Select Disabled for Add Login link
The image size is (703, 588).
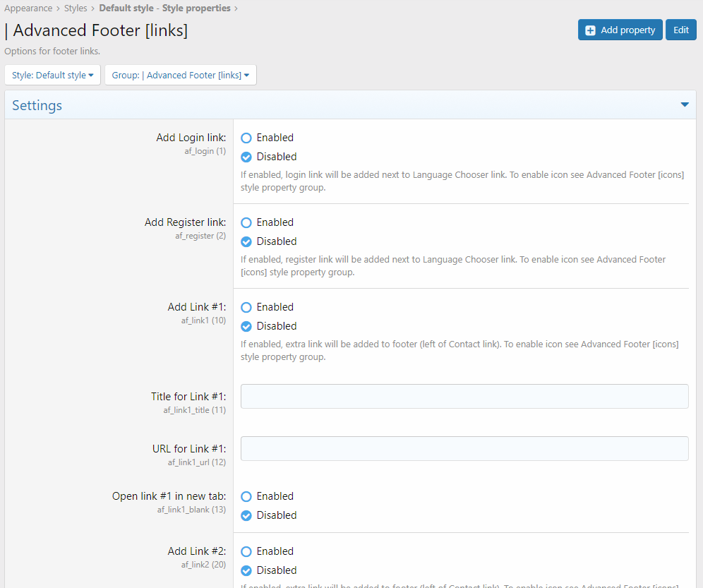pos(246,157)
